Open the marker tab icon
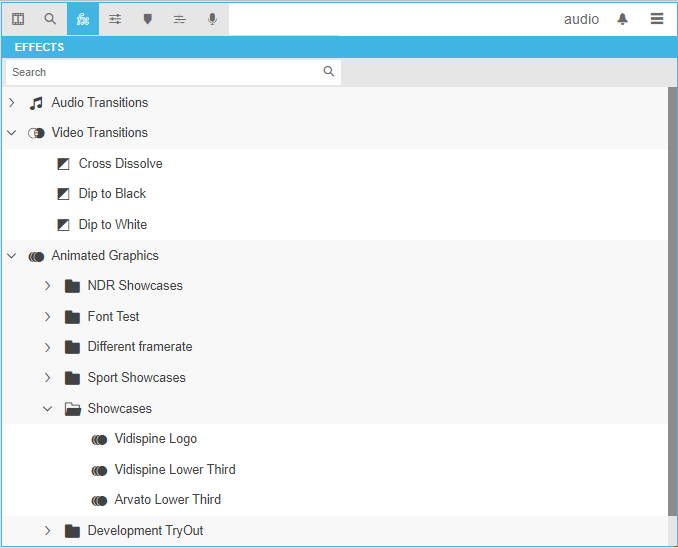The height and width of the screenshot is (548, 678). click(x=148, y=19)
